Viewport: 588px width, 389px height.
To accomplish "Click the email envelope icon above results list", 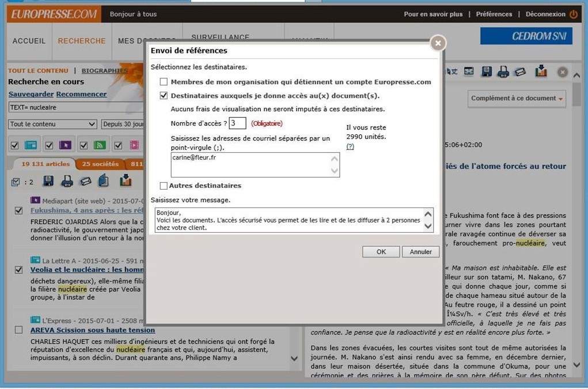I will (x=85, y=182).
